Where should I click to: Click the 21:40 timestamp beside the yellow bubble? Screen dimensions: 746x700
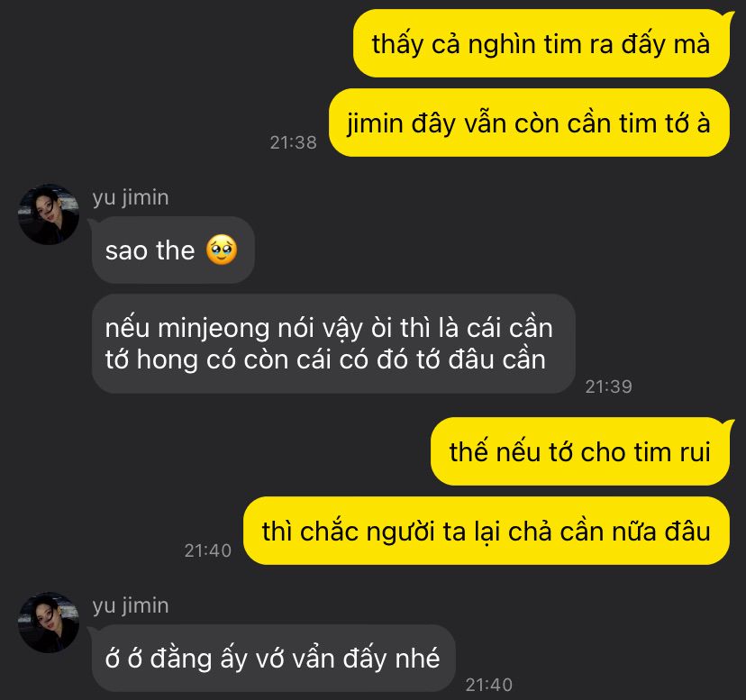207,550
